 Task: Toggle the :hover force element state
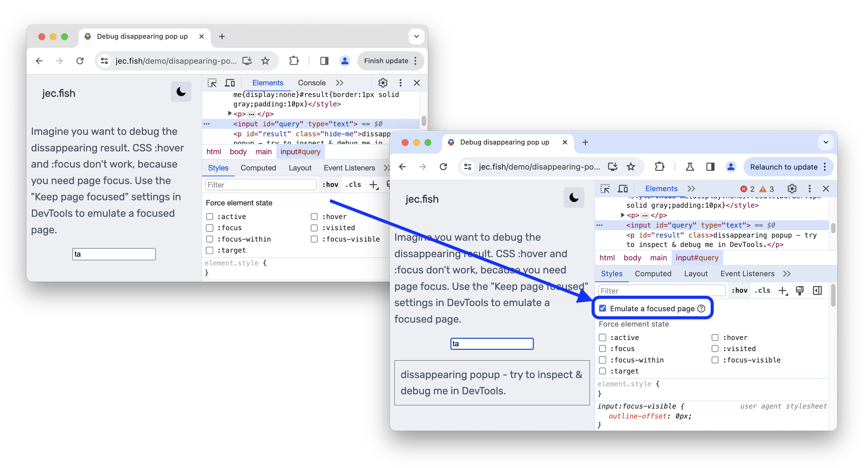(714, 337)
